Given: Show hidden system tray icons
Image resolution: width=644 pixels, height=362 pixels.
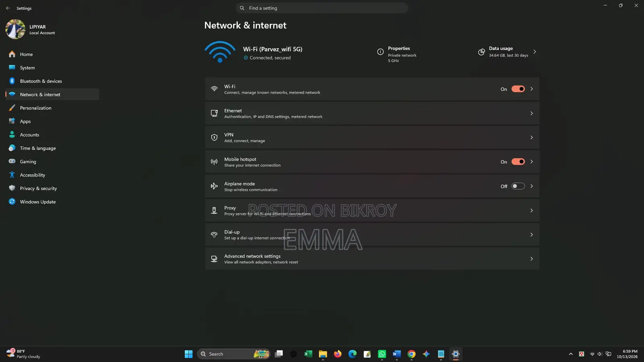Looking at the screenshot, I should tap(571, 354).
